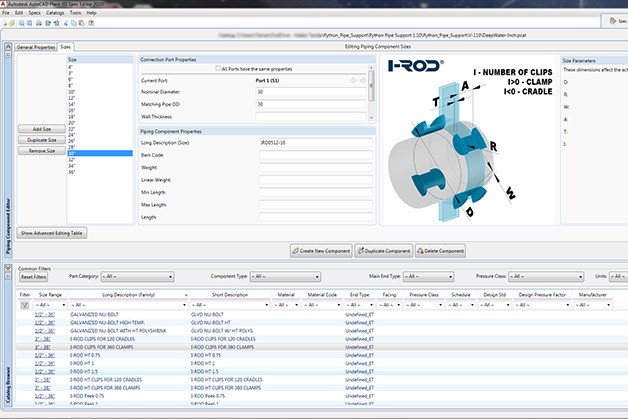Click the Add Size button
Image resolution: width=628 pixels, height=419 pixels.
coord(40,130)
